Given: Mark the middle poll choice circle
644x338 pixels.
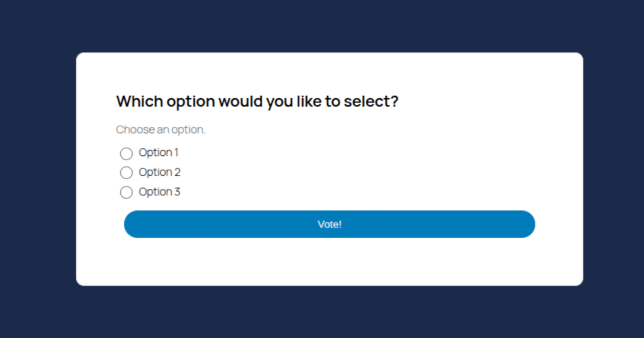Looking at the screenshot, I should click(126, 173).
